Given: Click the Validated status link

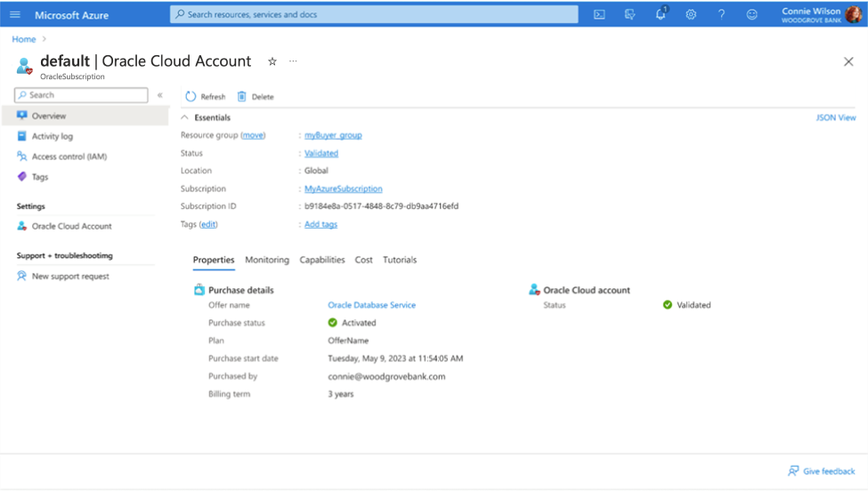Looking at the screenshot, I should [x=321, y=153].
